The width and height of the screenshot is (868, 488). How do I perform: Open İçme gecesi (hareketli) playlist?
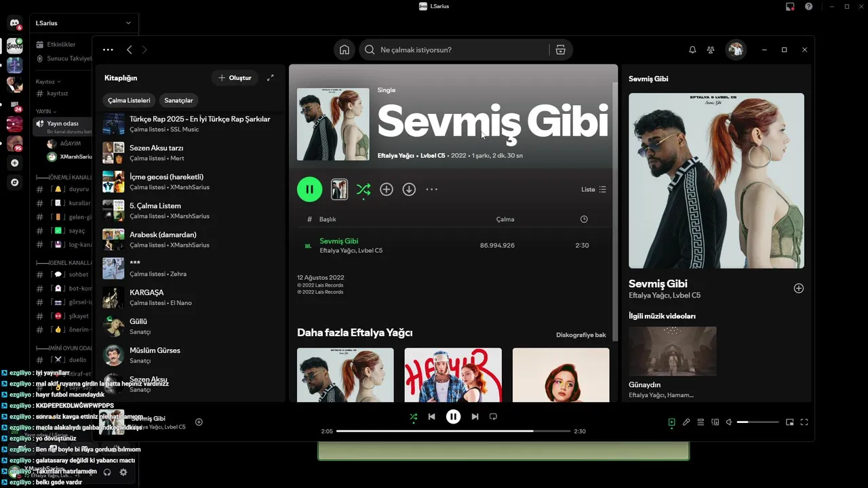[191, 182]
